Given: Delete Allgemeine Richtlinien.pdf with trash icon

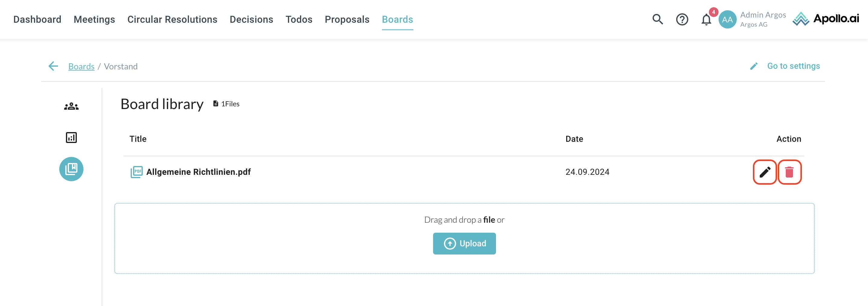Looking at the screenshot, I should 789,172.
